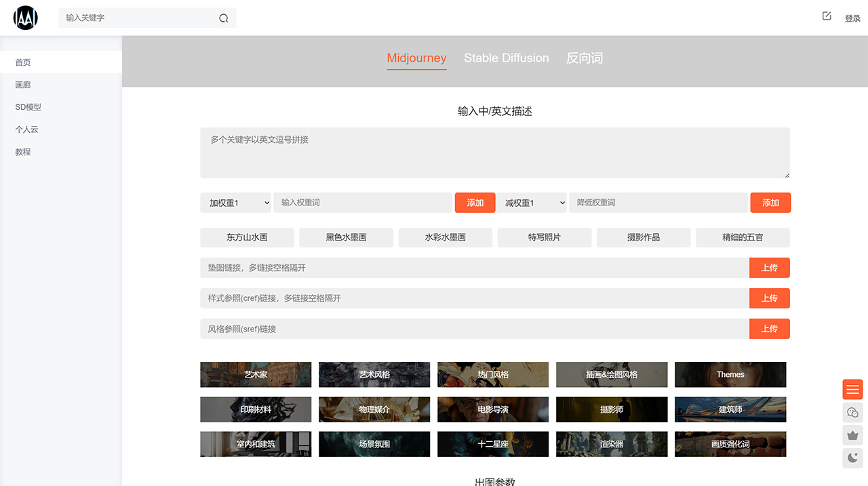This screenshot has height=486, width=868.
Task: Click the first orange 添加 button
Action: [475, 202]
